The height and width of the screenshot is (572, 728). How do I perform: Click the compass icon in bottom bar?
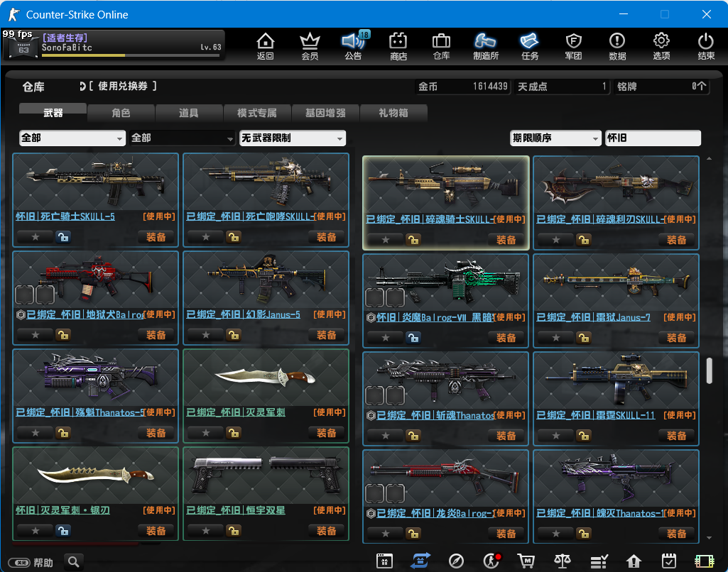click(x=456, y=561)
